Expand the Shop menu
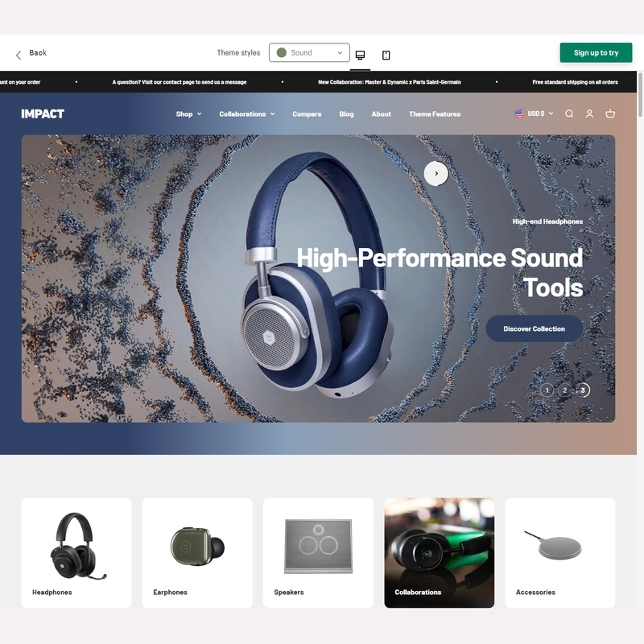644x644 pixels. point(188,114)
